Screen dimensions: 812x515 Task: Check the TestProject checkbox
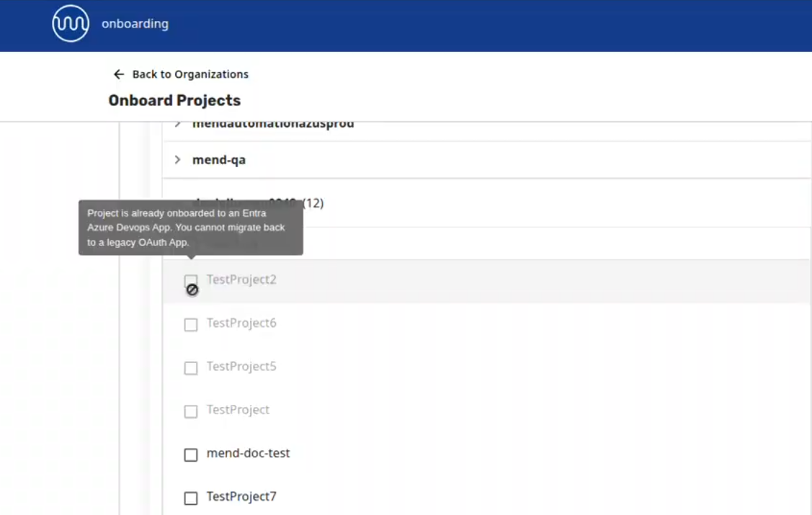tap(190, 411)
